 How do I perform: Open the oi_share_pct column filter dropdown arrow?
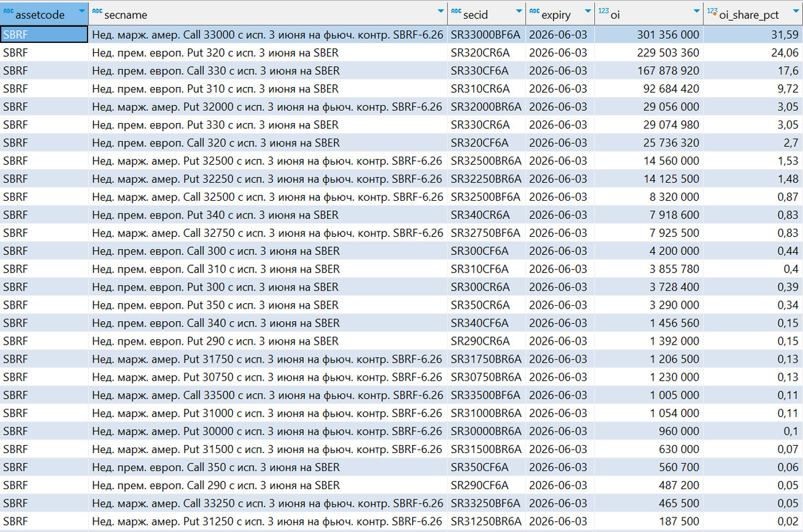pos(796,11)
